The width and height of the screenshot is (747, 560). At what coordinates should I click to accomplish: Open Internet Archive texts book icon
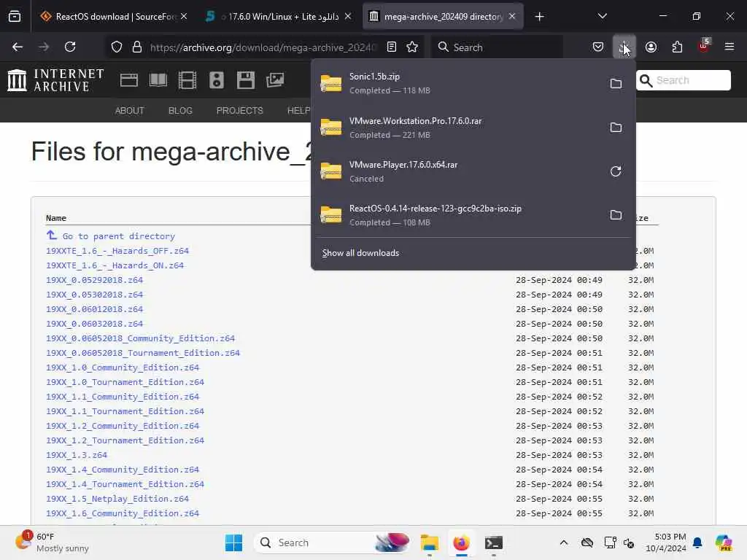pyautogui.click(x=158, y=80)
